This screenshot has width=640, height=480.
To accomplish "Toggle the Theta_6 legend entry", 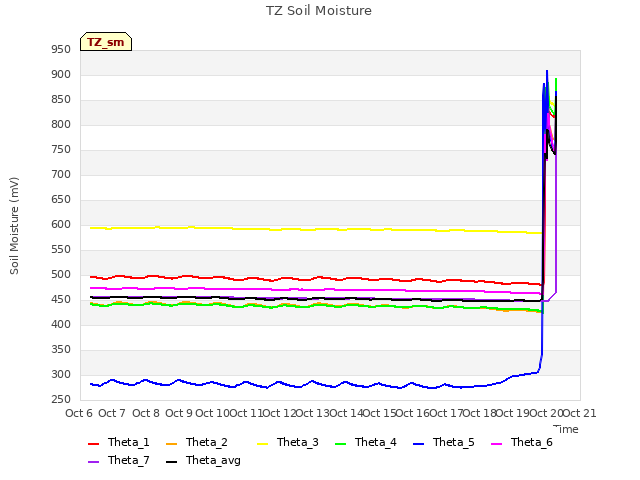I will pyautogui.click(x=522, y=442).
